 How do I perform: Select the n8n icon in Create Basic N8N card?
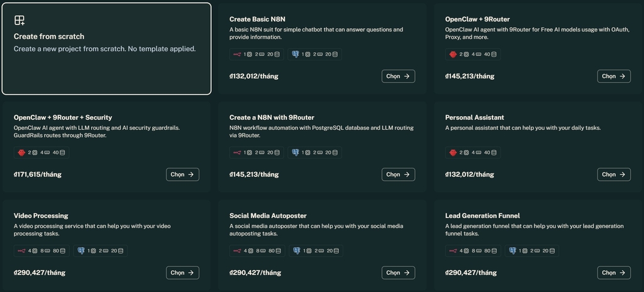(x=237, y=54)
